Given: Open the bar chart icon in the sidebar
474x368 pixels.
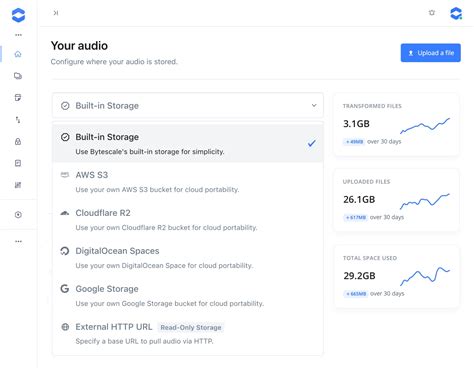Looking at the screenshot, I should tap(18, 185).
